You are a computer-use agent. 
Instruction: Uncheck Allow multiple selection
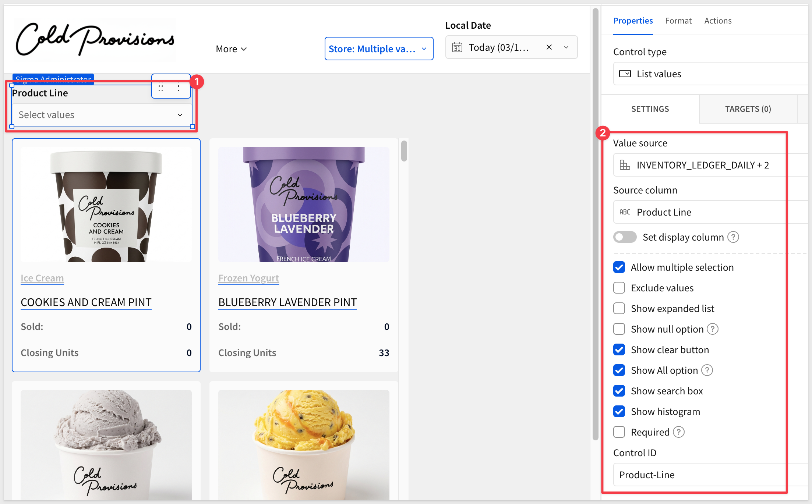click(619, 267)
